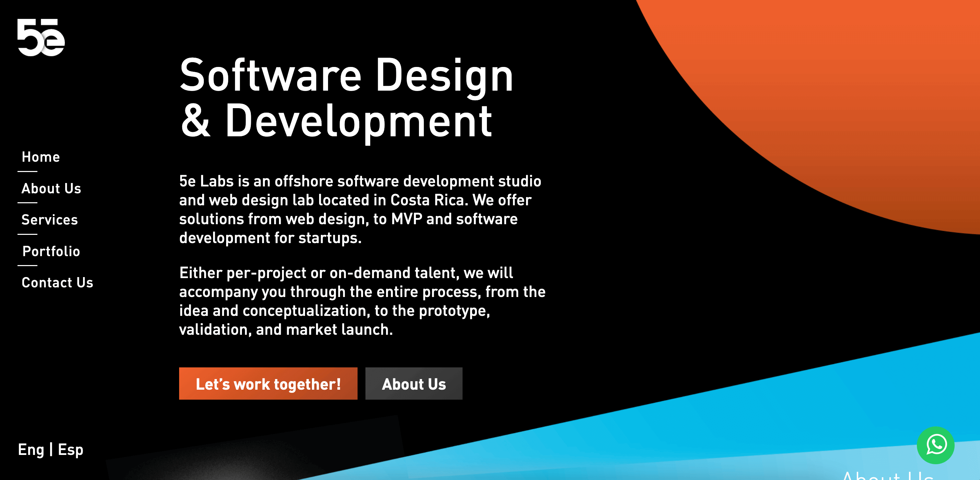Click the "Let's work together!" button
This screenshot has height=480, width=980.
[268, 383]
